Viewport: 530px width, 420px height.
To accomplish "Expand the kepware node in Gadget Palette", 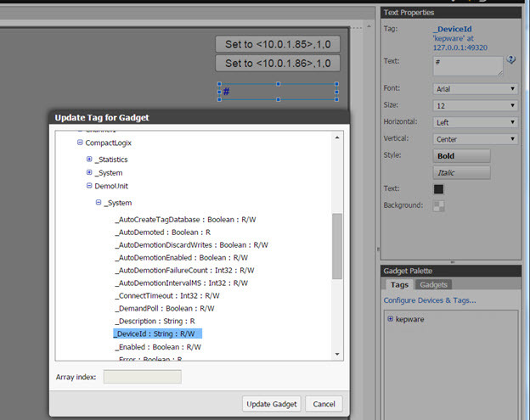I will pos(391,319).
